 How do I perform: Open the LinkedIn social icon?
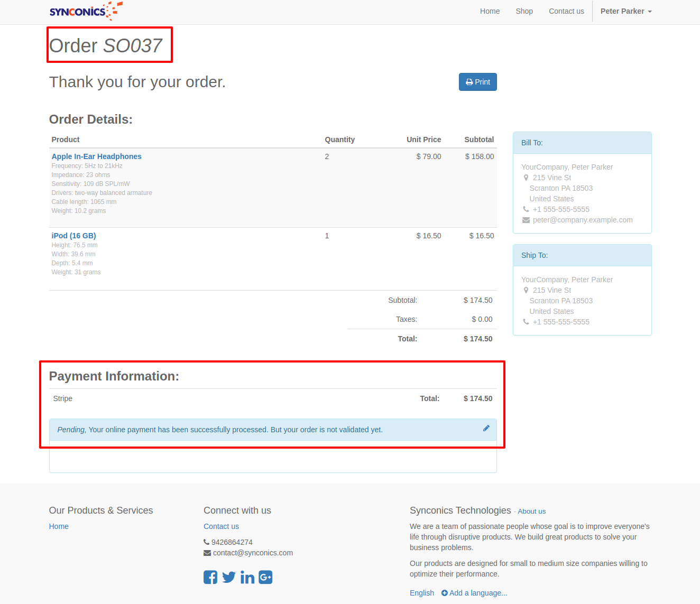(x=247, y=577)
